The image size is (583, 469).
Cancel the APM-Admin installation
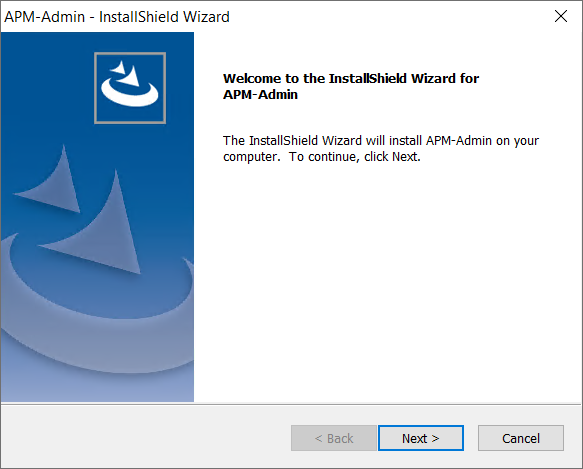pyautogui.click(x=521, y=438)
